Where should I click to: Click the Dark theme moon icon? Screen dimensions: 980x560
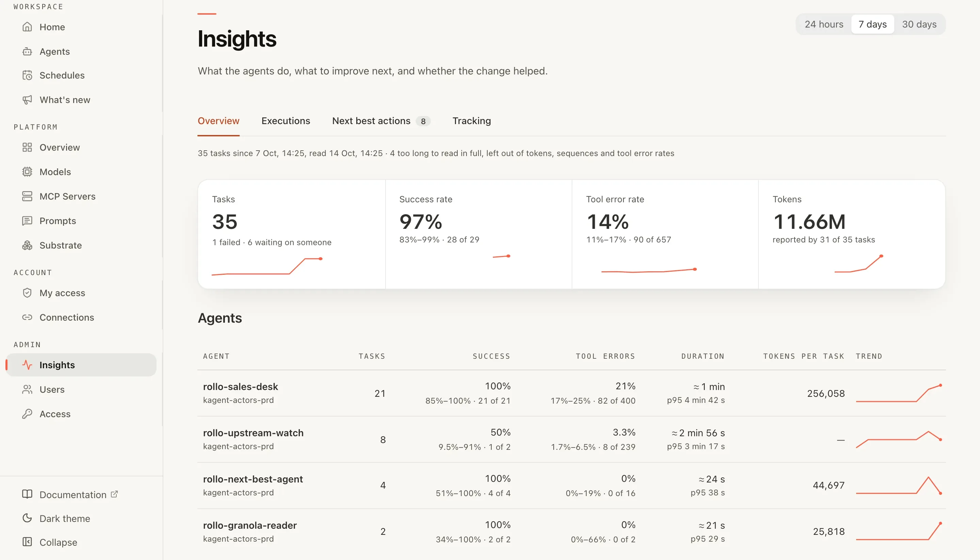tap(27, 519)
